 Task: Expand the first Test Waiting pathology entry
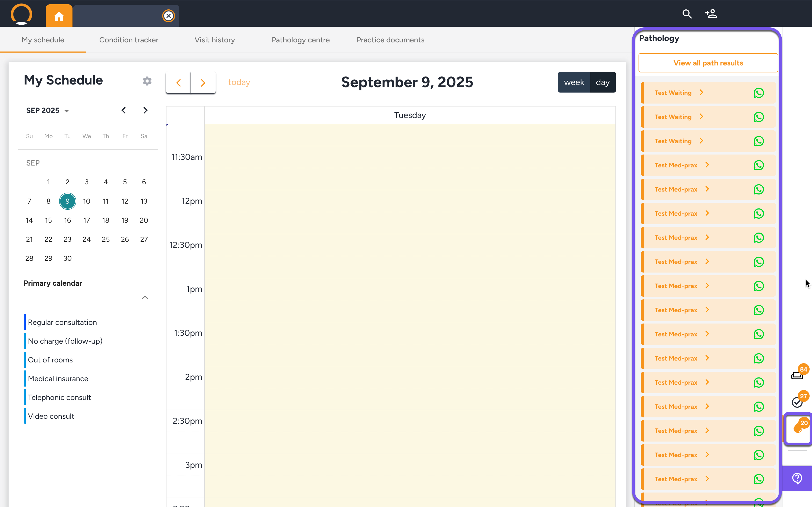pyautogui.click(x=701, y=93)
